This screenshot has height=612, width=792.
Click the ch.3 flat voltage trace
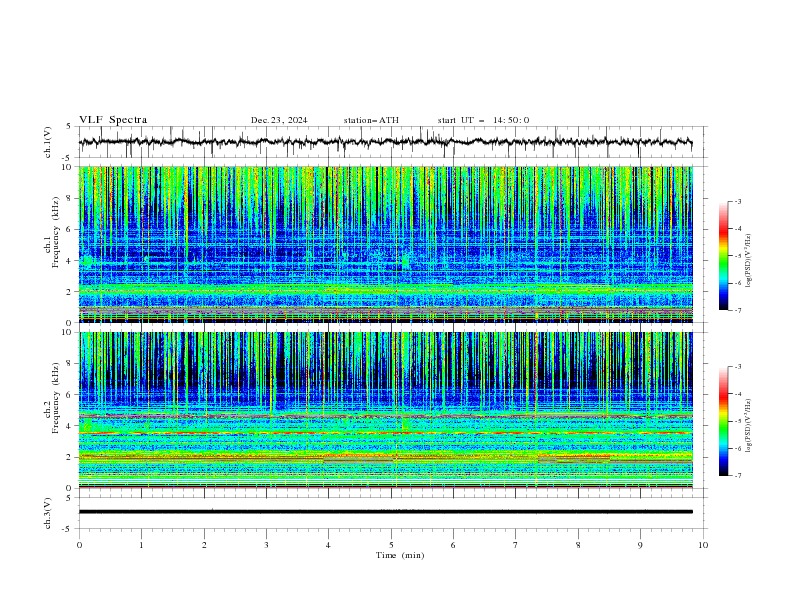385,512
